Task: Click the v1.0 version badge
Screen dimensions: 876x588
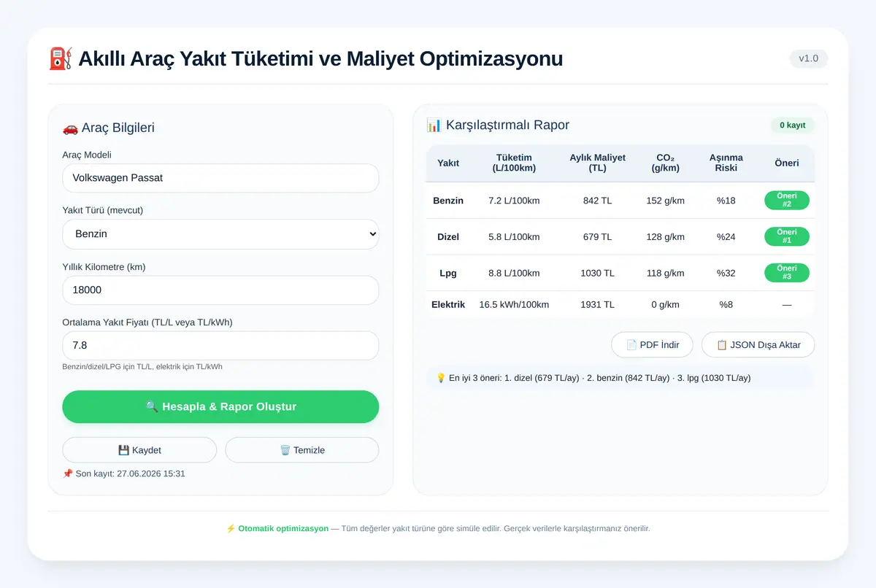Action: point(809,58)
